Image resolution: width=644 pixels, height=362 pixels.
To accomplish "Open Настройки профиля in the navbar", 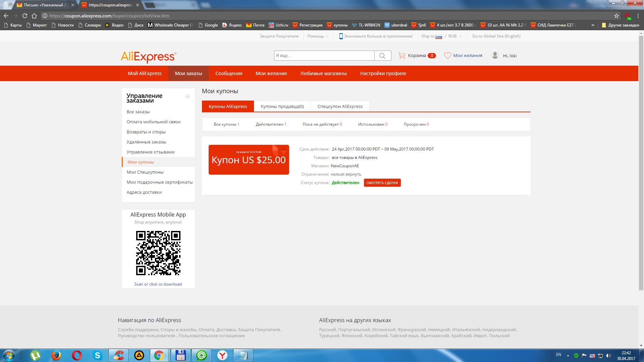I will tap(383, 73).
